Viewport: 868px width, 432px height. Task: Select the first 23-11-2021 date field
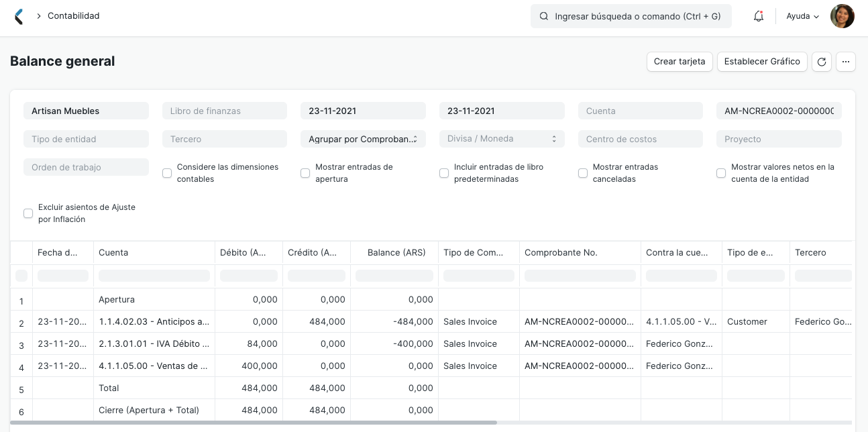pyautogui.click(x=363, y=111)
